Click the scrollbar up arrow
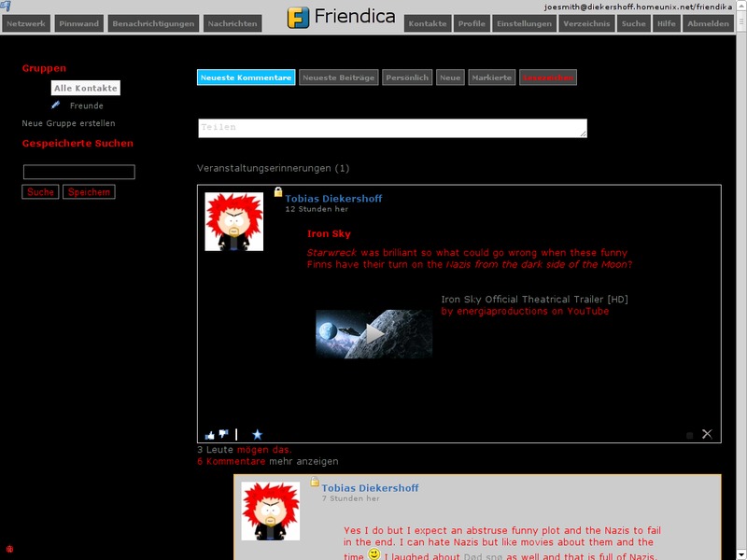Viewport: 747px width, 560px height. click(741, 5)
